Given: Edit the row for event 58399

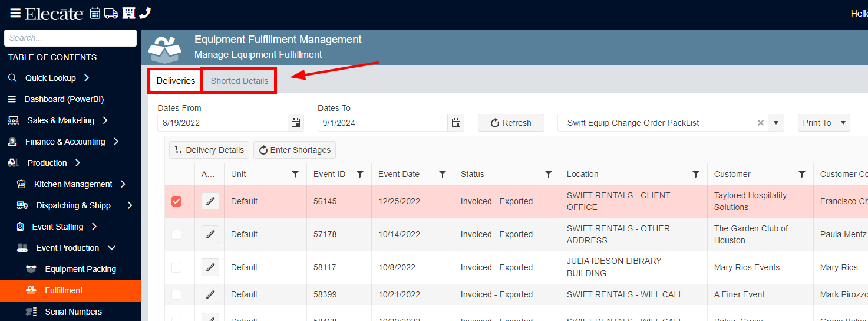Looking at the screenshot, I should click(x=210, y=294).
